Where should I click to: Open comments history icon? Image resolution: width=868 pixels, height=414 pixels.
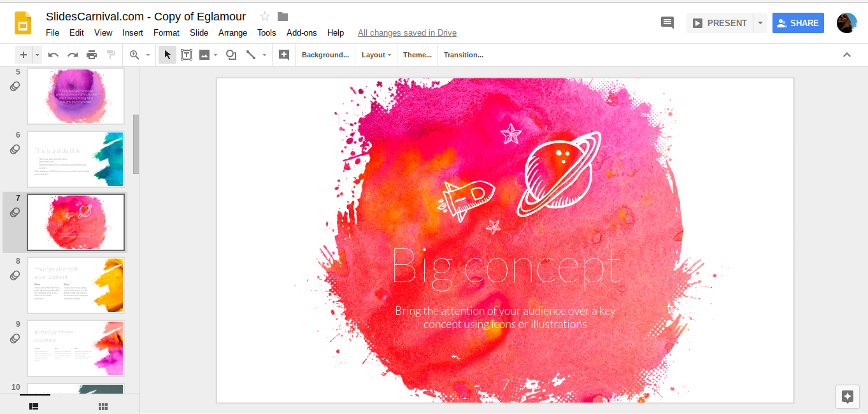click(x=667, y=23)
